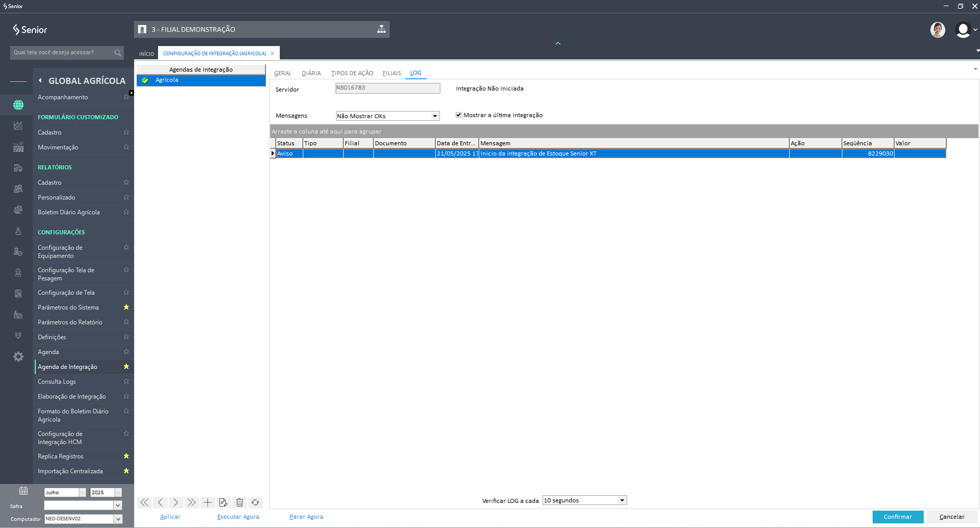This screenshot has height=528, width=980.
Task: Click the Cancelar button
Action: coord(952,517)
